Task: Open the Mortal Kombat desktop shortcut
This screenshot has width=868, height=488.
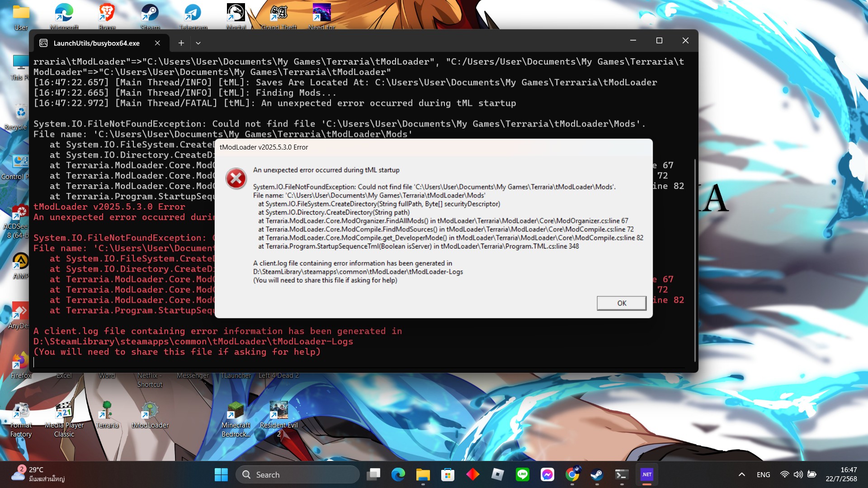Action: tap(236, 17)
